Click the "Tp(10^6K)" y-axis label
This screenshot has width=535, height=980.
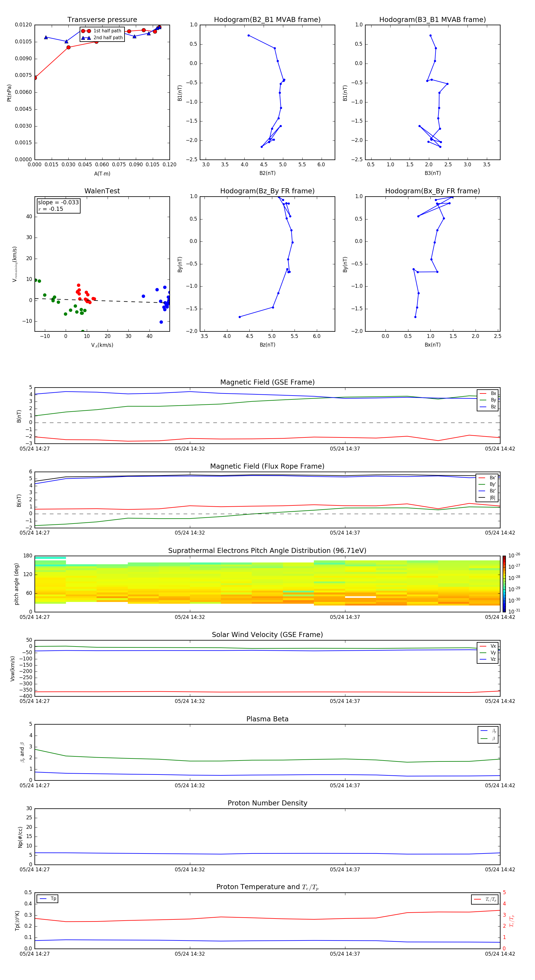(17, 921)
